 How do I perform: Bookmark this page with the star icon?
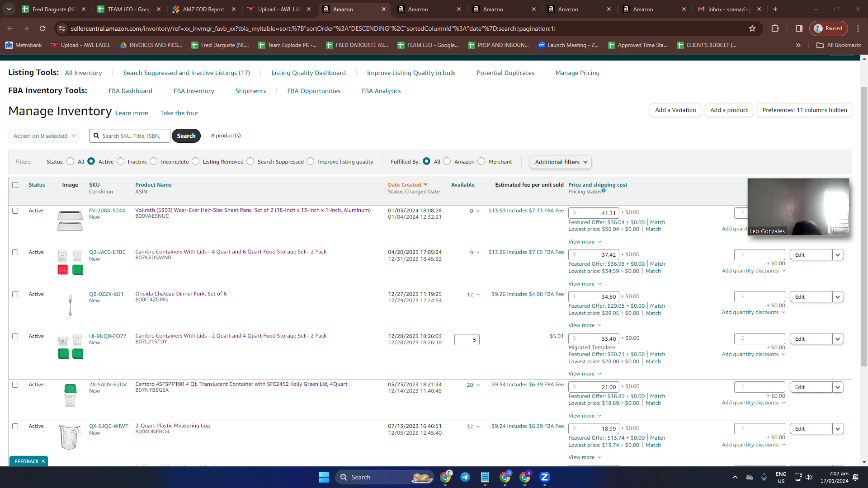752,28
